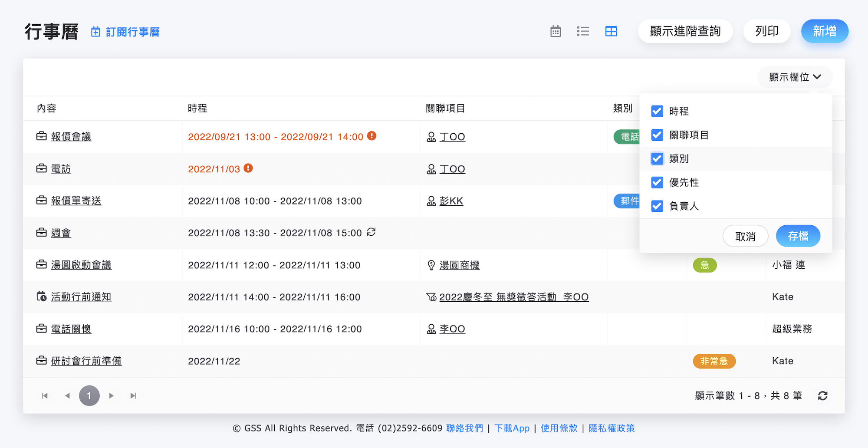The width and height of the screenshot is (868, 448).
Task: Click the briefcase icon next to 電話關懷
Action: (x=42, y=329)
